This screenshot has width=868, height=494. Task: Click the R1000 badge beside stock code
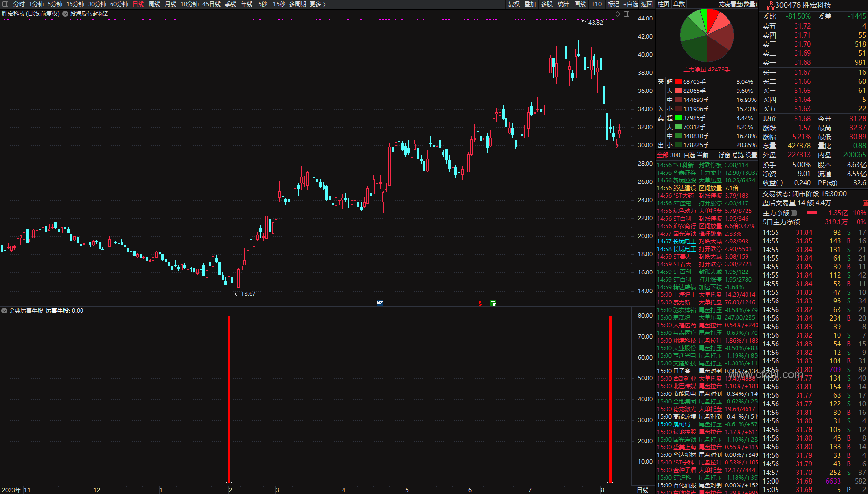(x=771, y=5)
